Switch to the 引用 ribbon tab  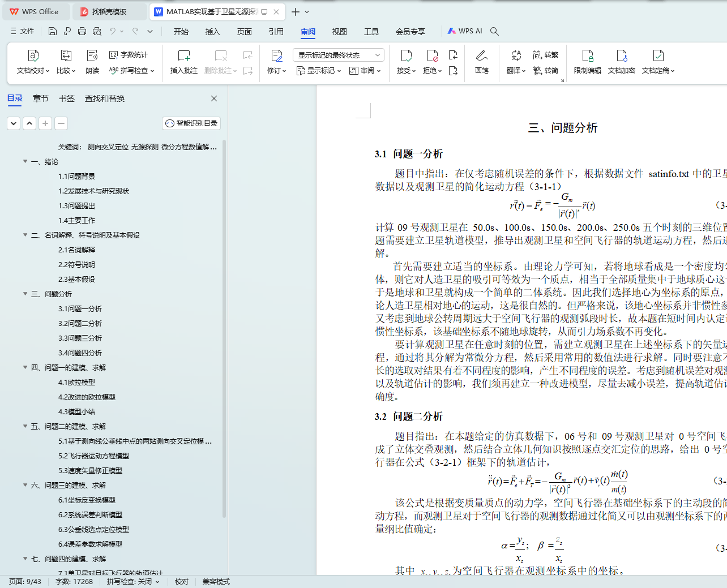tap(276, 32)
